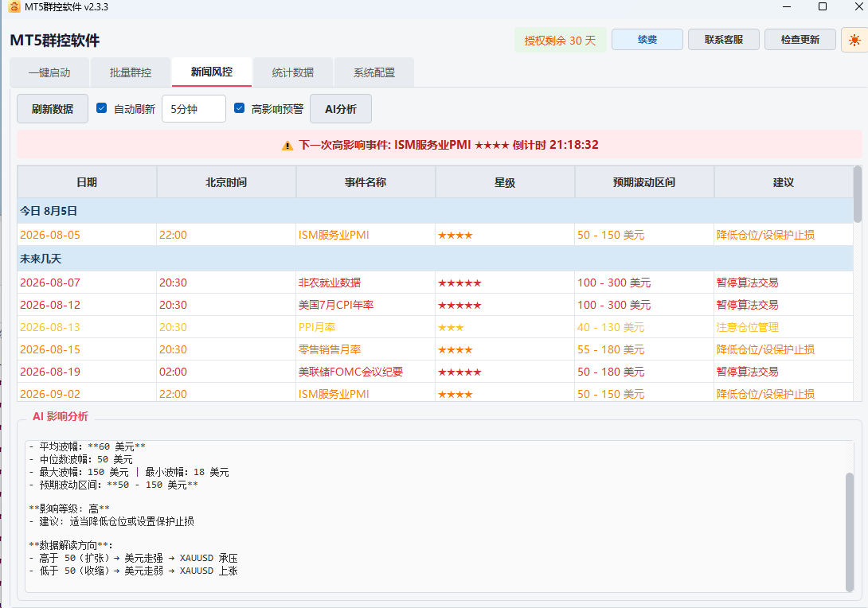Contact support via 联系客服 button
868x608 pixels.
[724, 40]
